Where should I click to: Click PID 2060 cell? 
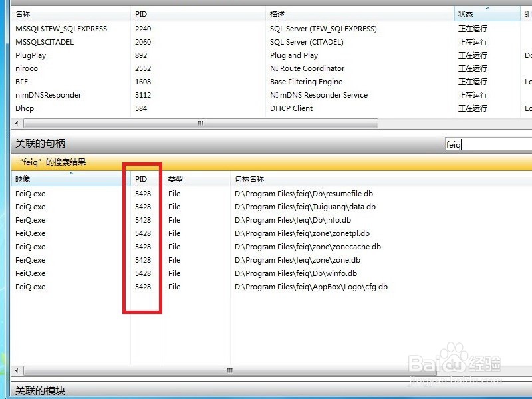click(143, 42)
